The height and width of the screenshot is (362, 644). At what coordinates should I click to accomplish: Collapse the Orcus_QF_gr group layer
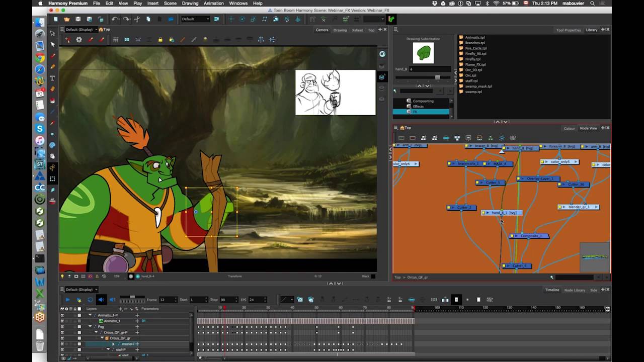pos(102,338)
